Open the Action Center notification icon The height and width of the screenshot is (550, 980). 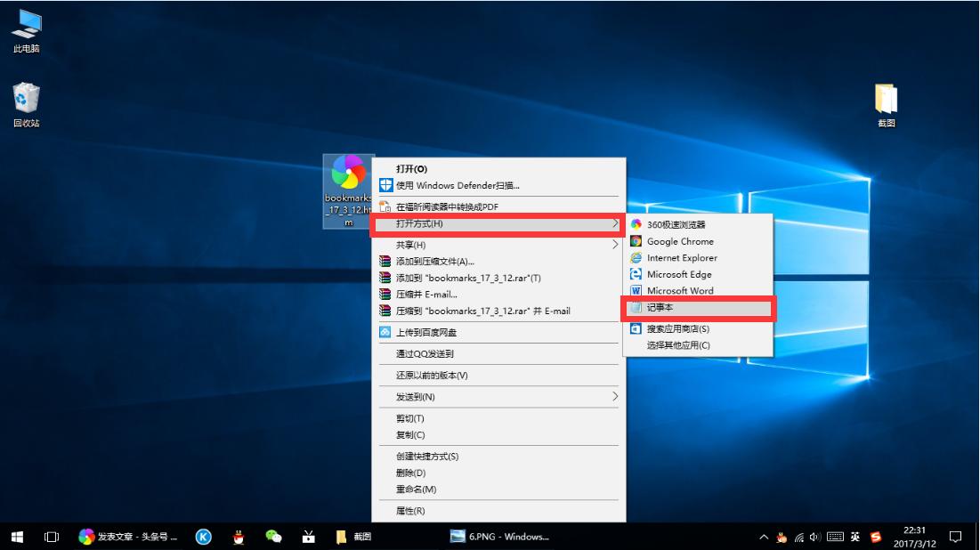955,537
